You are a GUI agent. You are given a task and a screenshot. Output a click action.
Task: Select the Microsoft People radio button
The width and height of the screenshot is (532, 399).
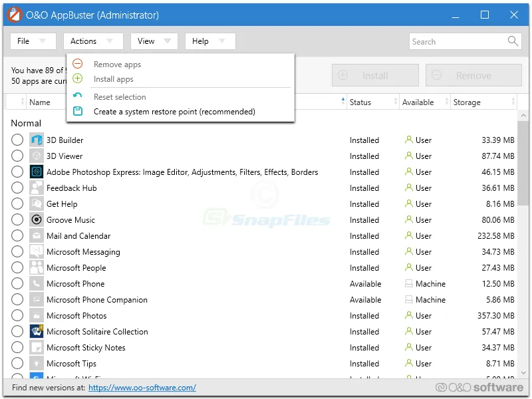pyautogui.click(x=17, y=267)
